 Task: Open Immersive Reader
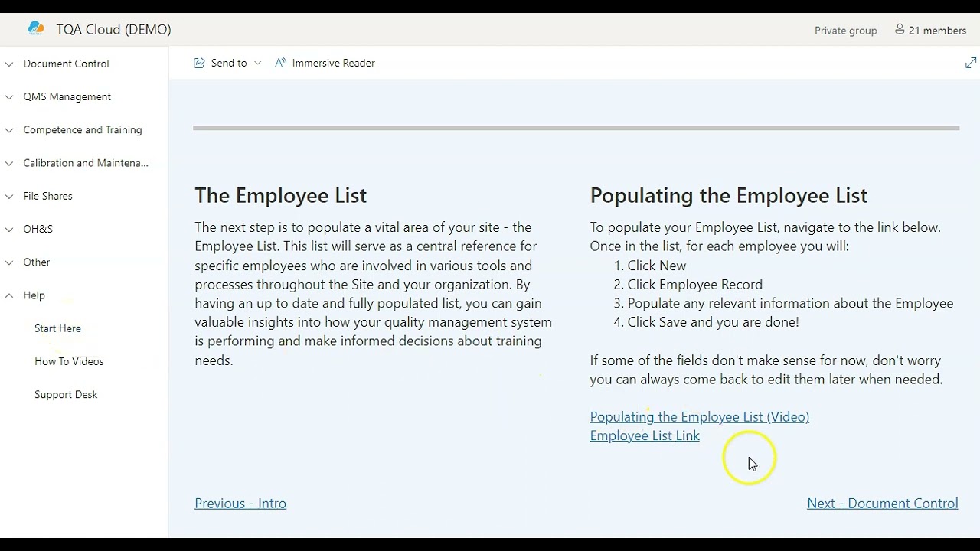325,63
